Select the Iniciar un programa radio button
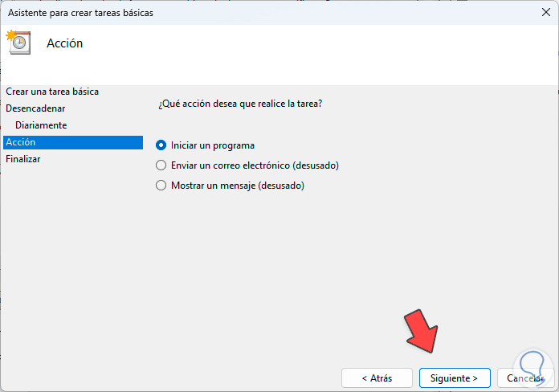The image size is (559, 392). pos(161,145)
